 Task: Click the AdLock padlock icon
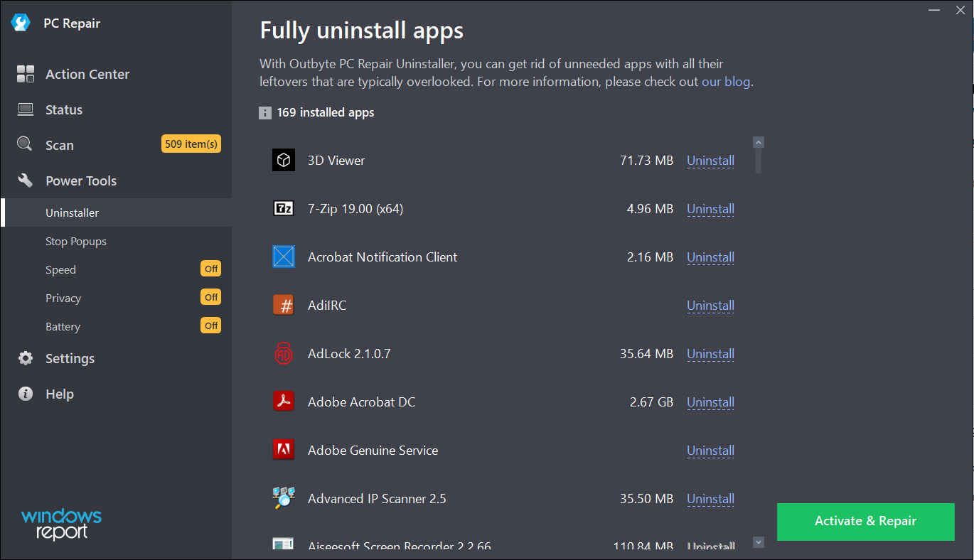tap(284, 353)
